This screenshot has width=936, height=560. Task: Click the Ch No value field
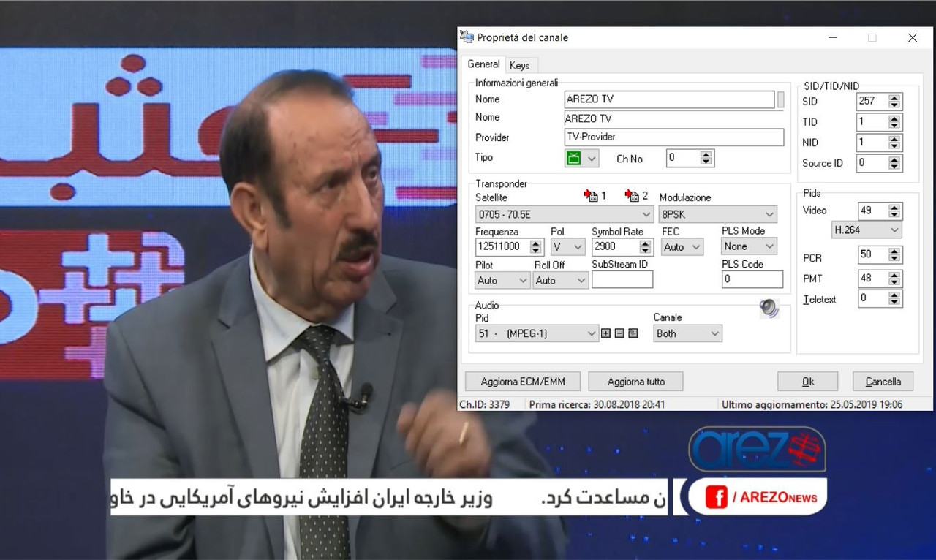pos(683,158)
